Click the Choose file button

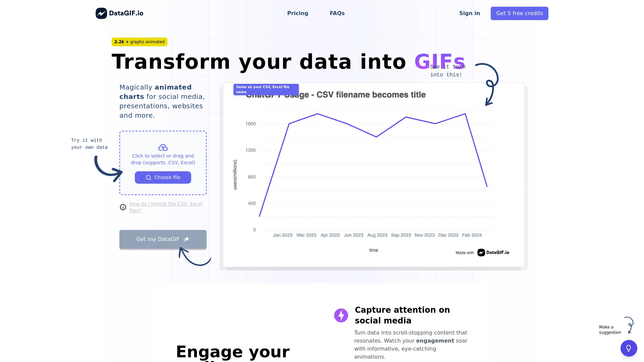pos(162,177)
